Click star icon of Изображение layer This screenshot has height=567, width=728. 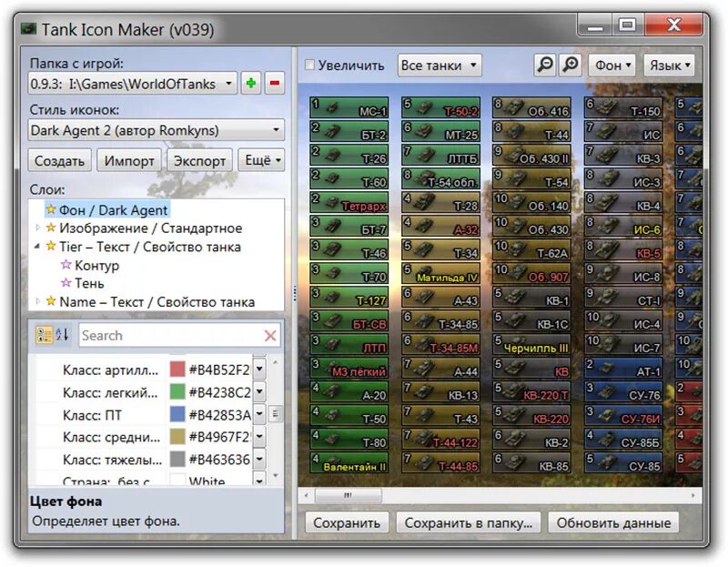point(51,228)
